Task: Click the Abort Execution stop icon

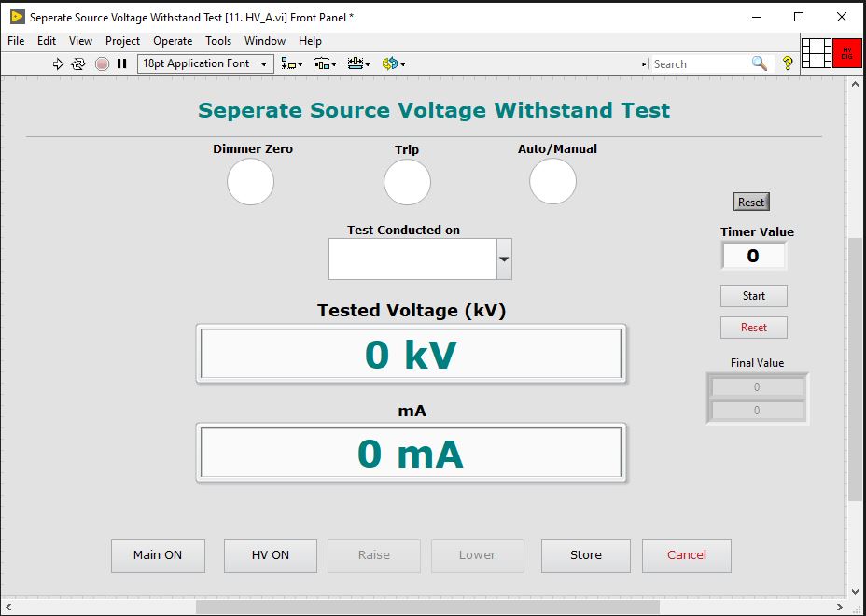Action: [102, 64]
